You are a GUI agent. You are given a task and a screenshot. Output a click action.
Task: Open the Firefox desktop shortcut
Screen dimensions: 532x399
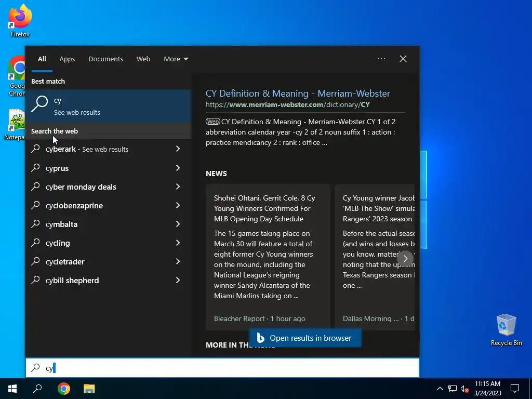tap(20, 21)
